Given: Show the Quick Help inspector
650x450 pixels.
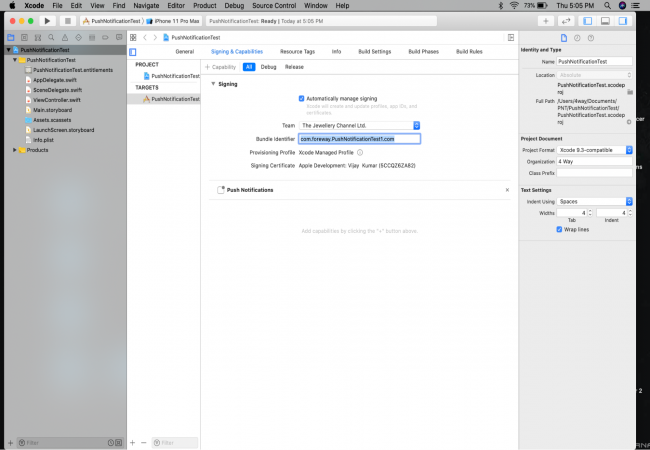Looking at the screenshot, I should point(591,38).
